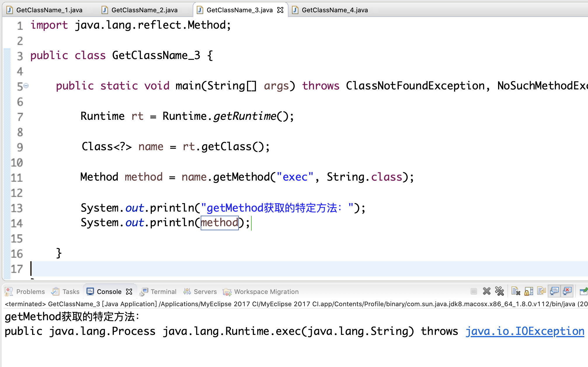Pin the Console view

coord(584,291)
